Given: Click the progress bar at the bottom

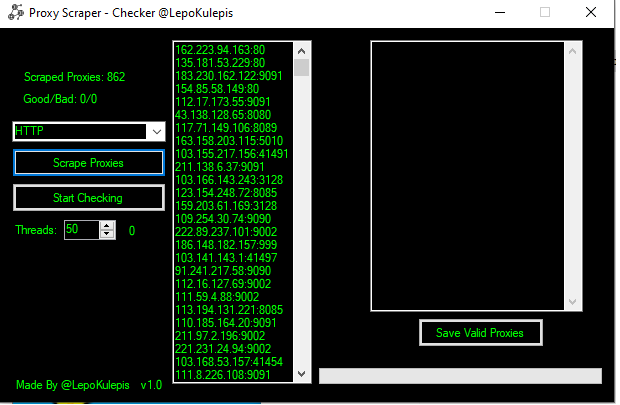Looking at the screenshot, I should pyautogui.click(x=460, y=376).
